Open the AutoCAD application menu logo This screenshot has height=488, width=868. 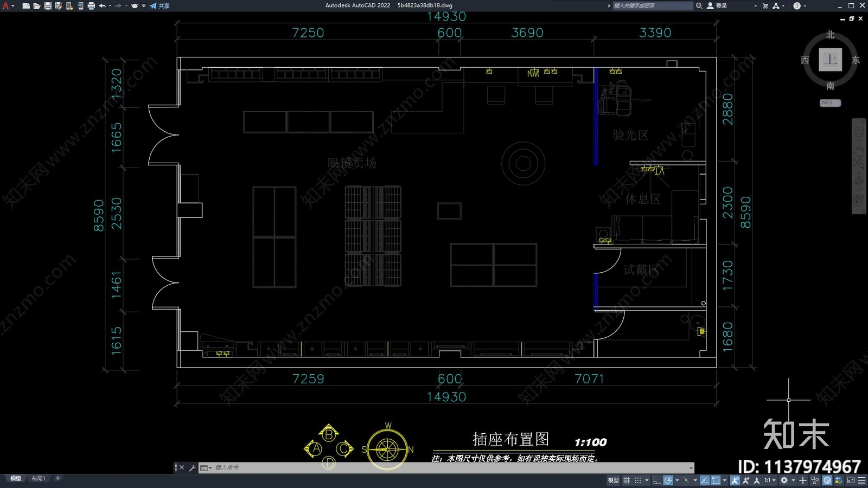pos(5,5)
